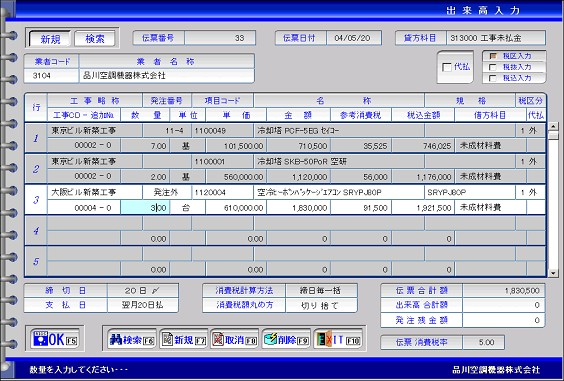
Task: Switch to the 検索 tab at top
Action: (x=95, y=39)
